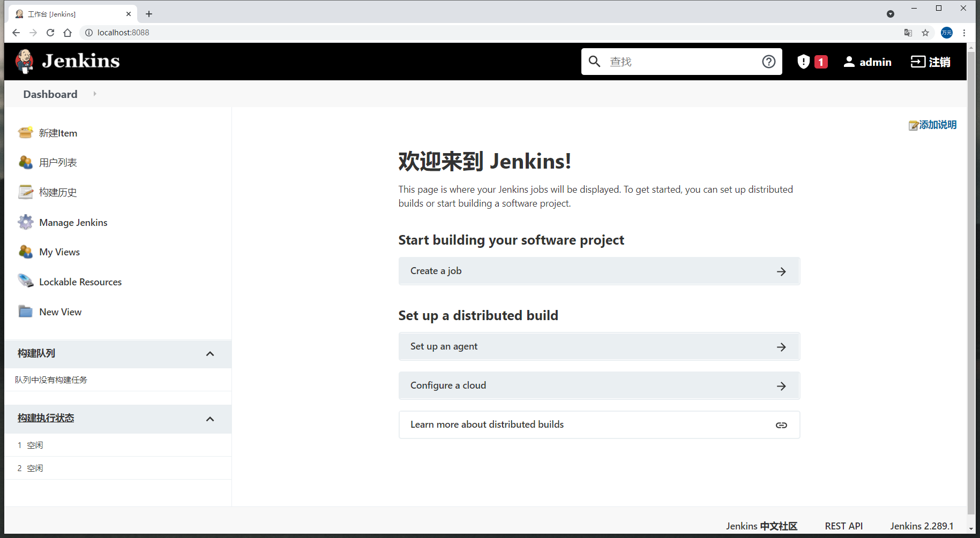Collapse the 构建执行状态 panel chevron
The height and width of the screenshot is (538, 980).
pos(210,419)
